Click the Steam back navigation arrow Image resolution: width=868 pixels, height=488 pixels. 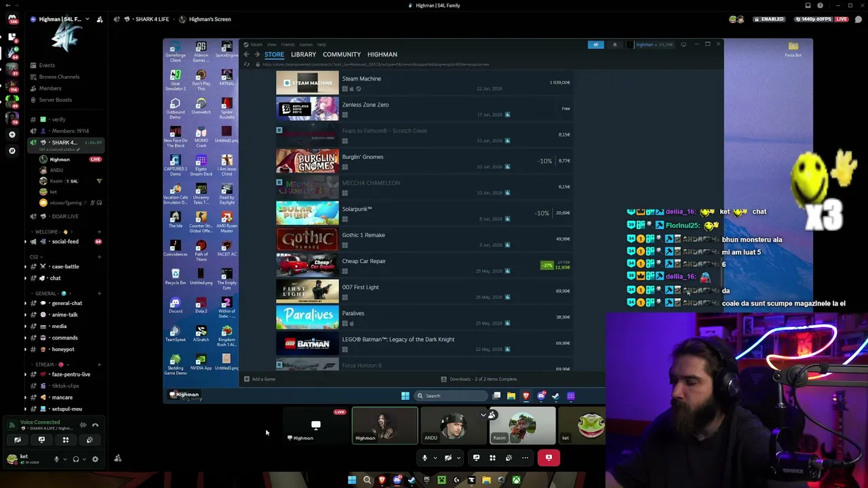[247, 54]
